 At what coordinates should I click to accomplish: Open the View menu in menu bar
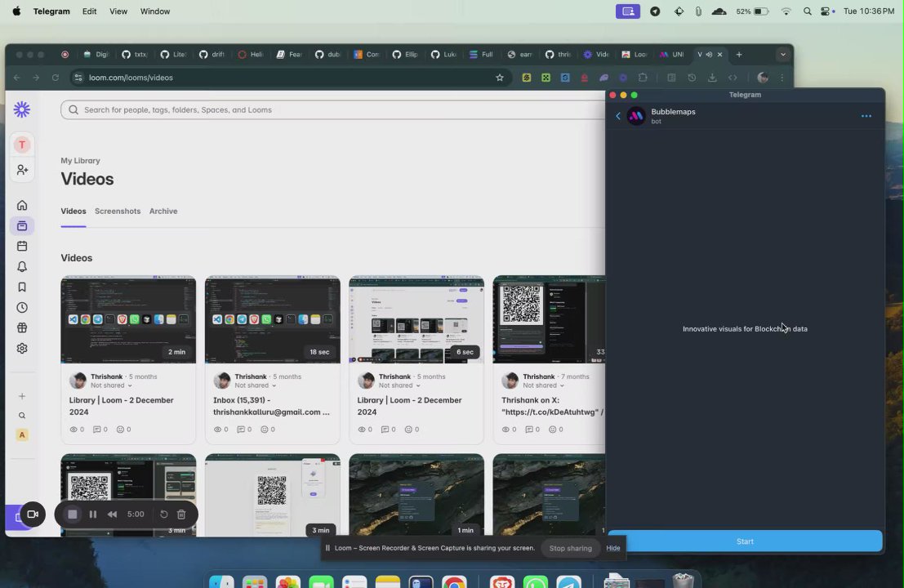(118, 11)
